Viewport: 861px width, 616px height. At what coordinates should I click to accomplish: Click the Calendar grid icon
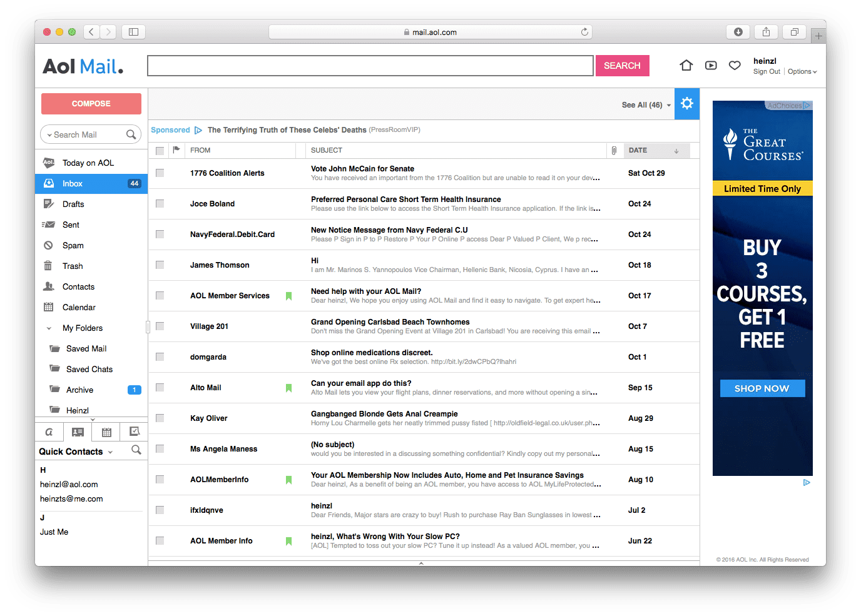(48, 307)
